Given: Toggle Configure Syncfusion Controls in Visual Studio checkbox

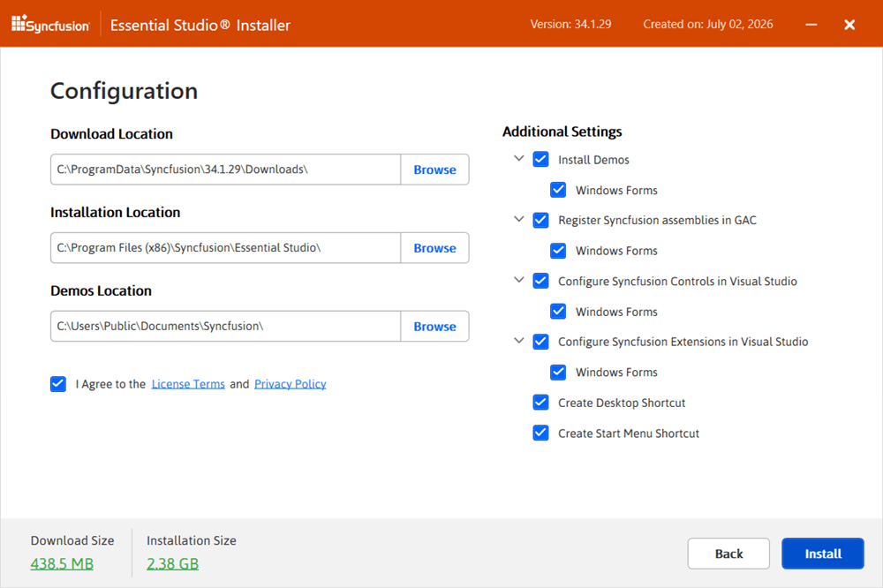Looking at the screenshot, I should click(540, 281).
